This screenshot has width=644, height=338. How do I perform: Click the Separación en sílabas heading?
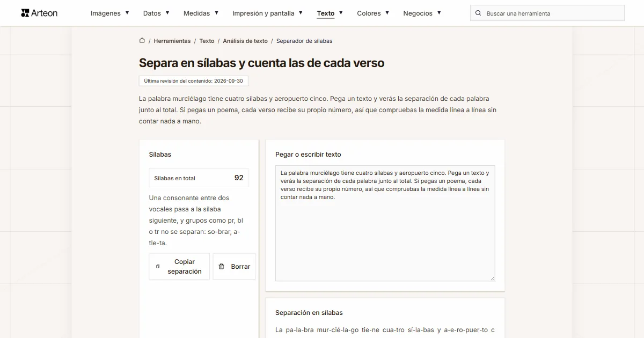(309, 313)
